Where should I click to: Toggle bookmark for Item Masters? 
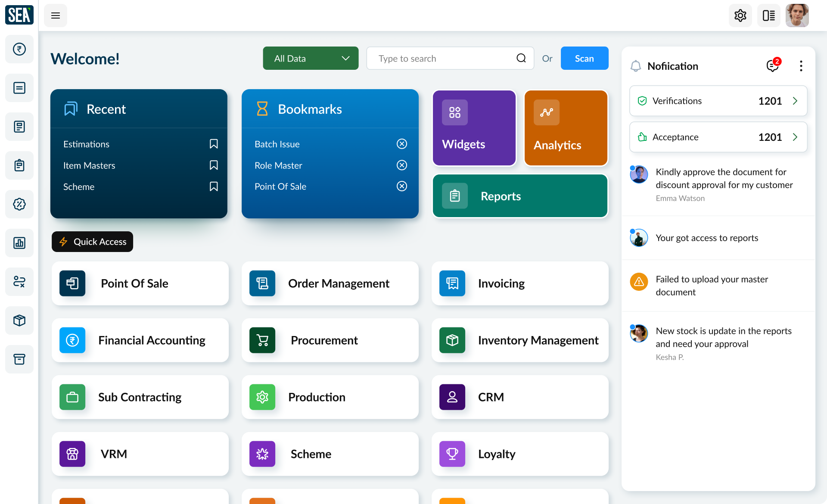tap(214, 165)
